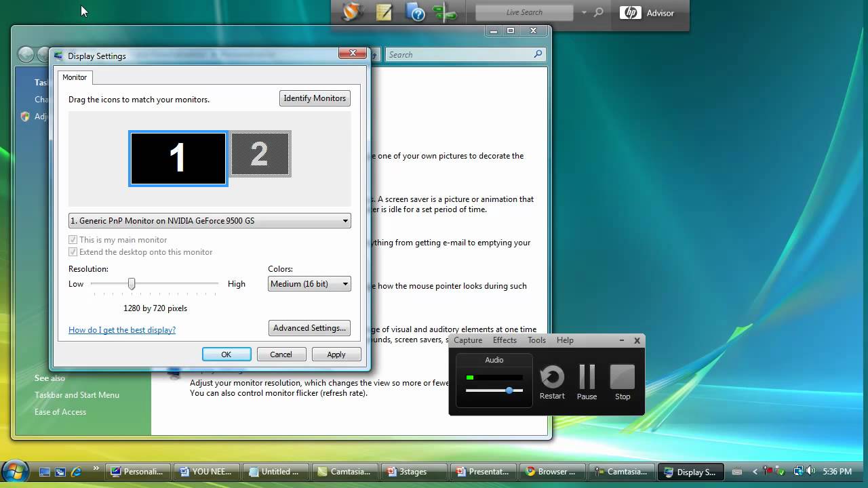Click the Safely Remove Hardware tray icon

coord(780,472)
